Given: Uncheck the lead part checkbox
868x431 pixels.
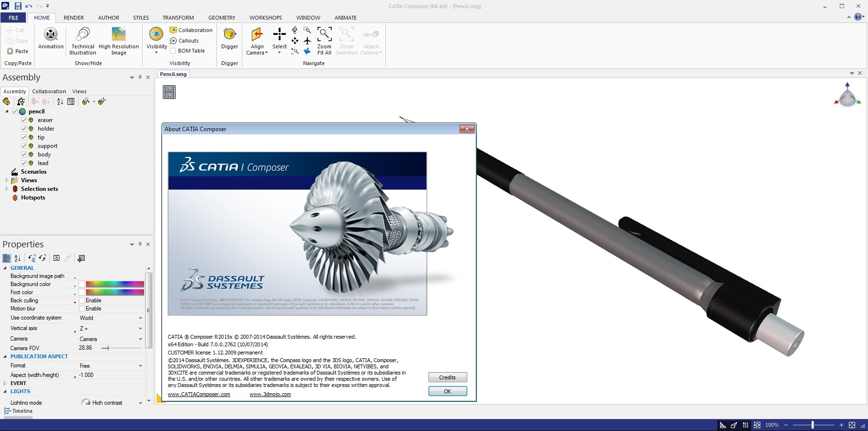Looking at the screenshot, I should click(x=24, y=163).
